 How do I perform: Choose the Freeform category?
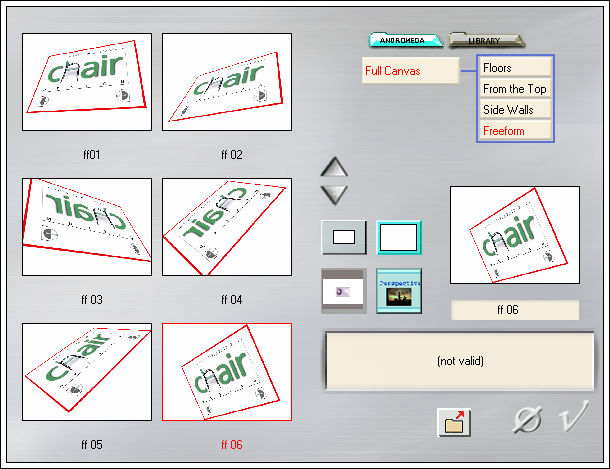tap(515, 131)
